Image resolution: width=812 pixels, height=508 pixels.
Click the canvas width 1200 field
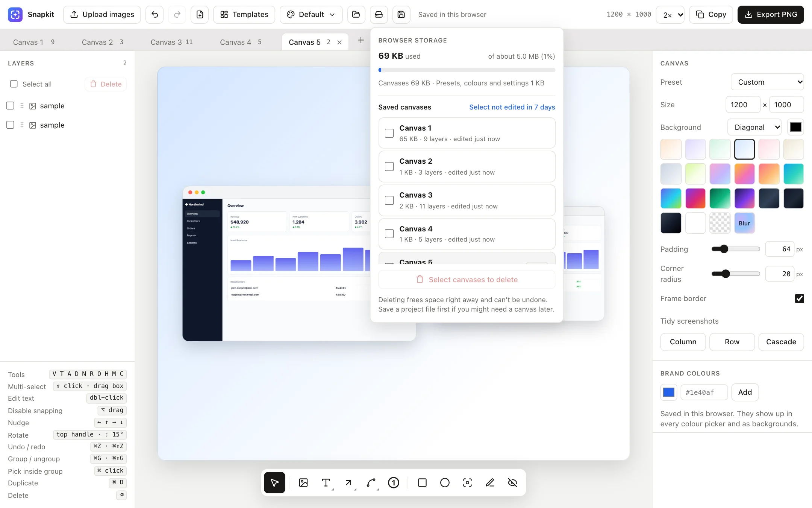(743, 105)
